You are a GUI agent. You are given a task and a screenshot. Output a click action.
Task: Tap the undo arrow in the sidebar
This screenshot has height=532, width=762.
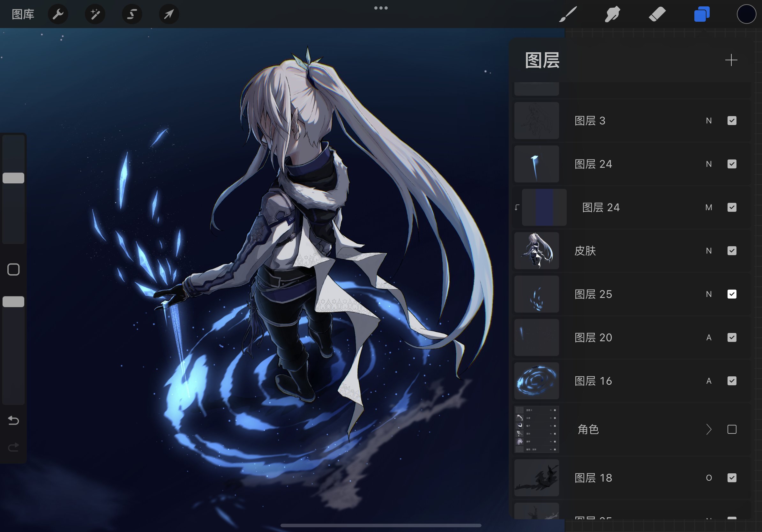click(13, 421)
